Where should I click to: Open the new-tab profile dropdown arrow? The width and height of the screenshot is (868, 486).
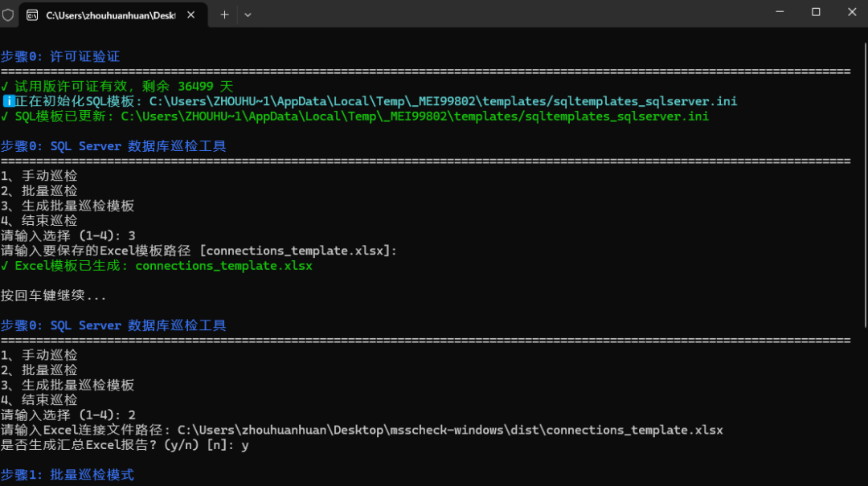pyautogui.click(x=248, y=15)
